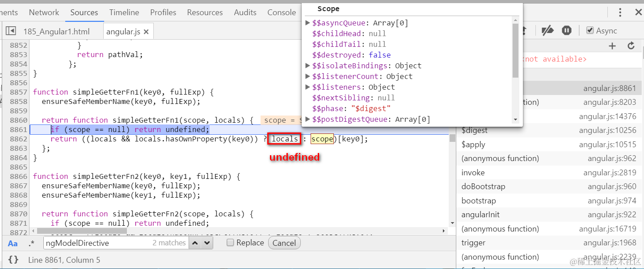This screenshot has width=644, height=269.
Task: Open the 185_Angular1.html file tab
Action: (x=56, y=31)
